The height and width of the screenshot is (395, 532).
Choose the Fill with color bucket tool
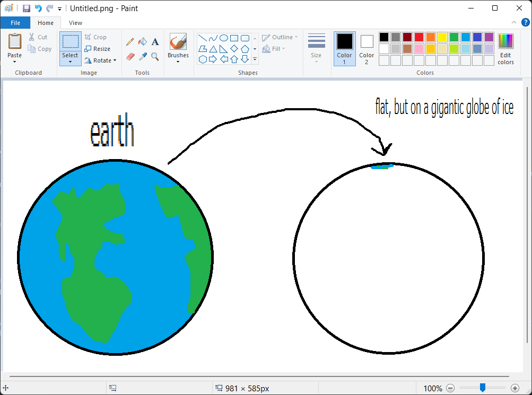tap(143, 42)
